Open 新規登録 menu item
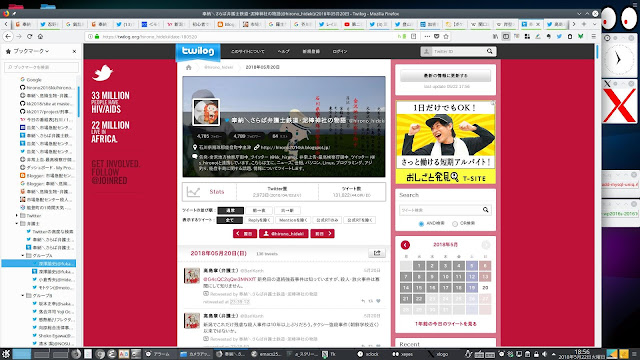 click(311, 51)
